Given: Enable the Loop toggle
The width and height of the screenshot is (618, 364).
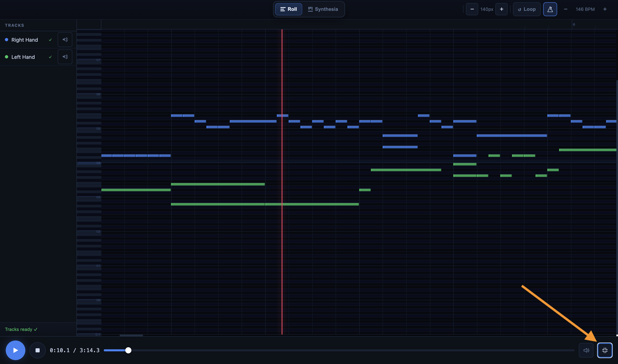Looking at the screenshot, I should 526,9.
